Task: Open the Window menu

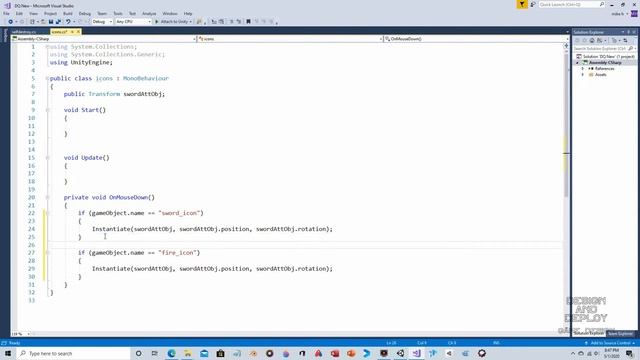Action: click(170, 13)
